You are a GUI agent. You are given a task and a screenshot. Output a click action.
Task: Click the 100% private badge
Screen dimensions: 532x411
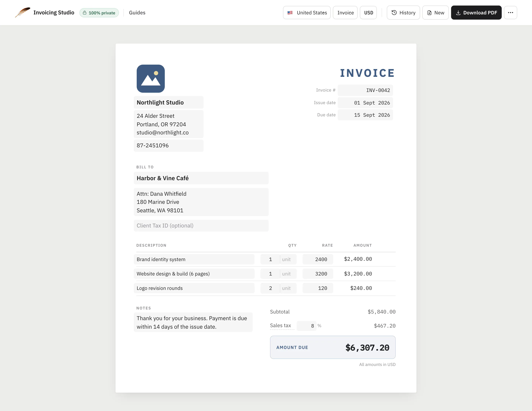point(99,13)
